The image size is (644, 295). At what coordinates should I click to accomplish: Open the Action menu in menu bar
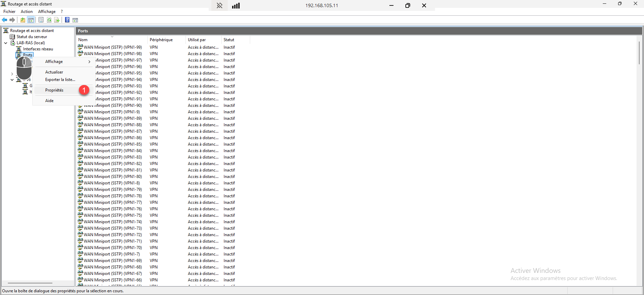pyautogui.click(x=27, y=12)
